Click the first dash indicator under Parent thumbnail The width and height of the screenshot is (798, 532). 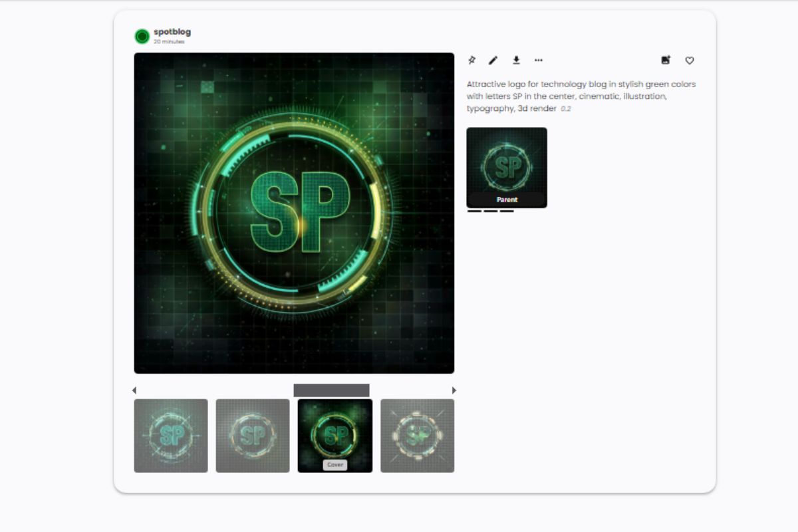474,211
